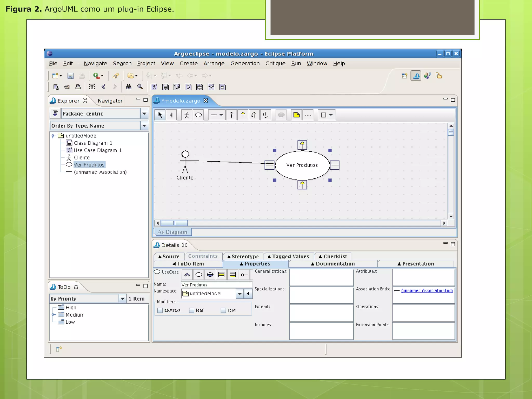The image size is (532, 399).
Task: Click the fast view icon in status bar
Action: tap(59, 349)
